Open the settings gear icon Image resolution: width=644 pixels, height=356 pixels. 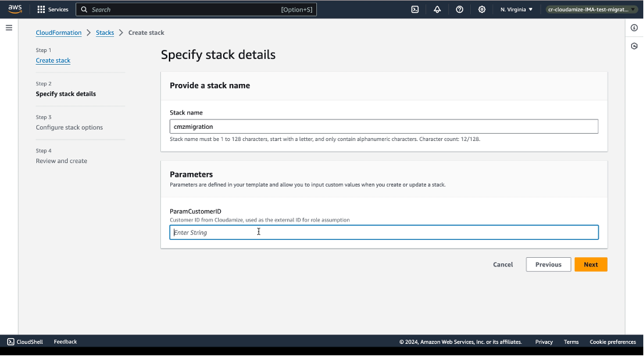point(482,9)
